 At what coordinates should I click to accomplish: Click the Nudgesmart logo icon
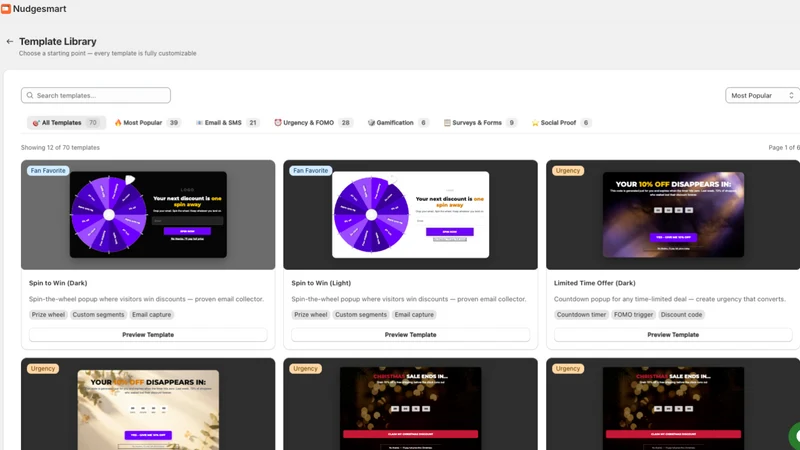click(6, 9)
